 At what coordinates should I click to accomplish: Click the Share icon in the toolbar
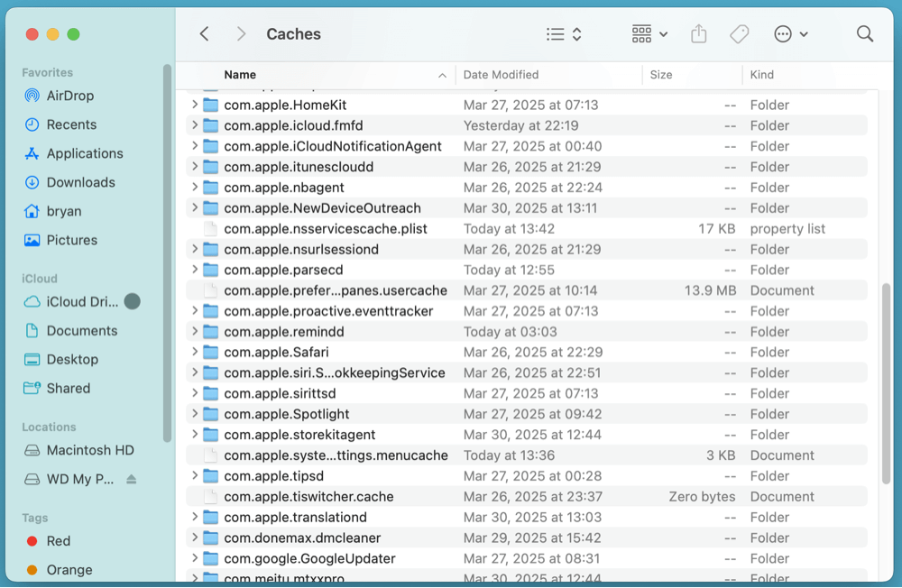point(699,33)
